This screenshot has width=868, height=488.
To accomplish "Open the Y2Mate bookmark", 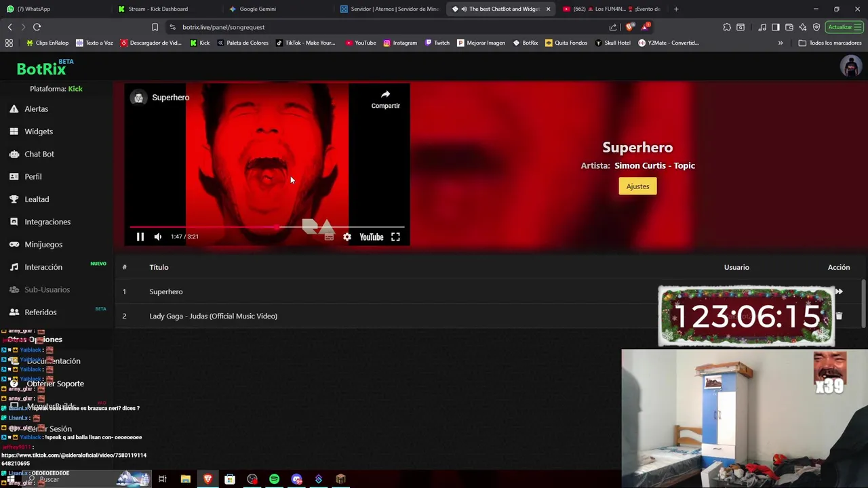I will (x=669, y=43).
